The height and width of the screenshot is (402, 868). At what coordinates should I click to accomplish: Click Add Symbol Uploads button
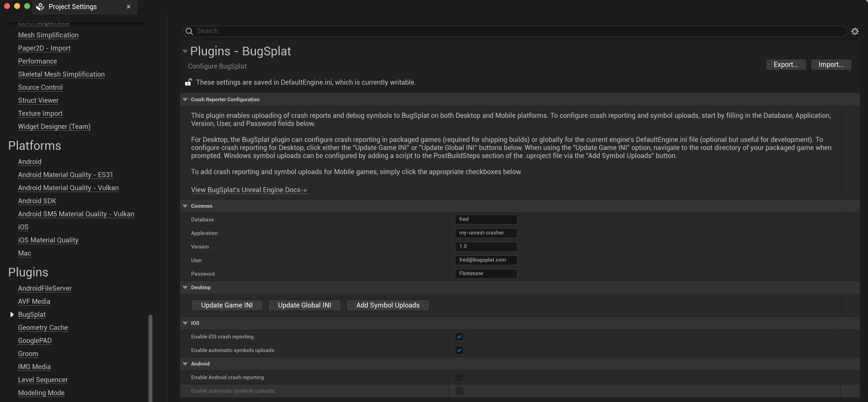[388, 305]
